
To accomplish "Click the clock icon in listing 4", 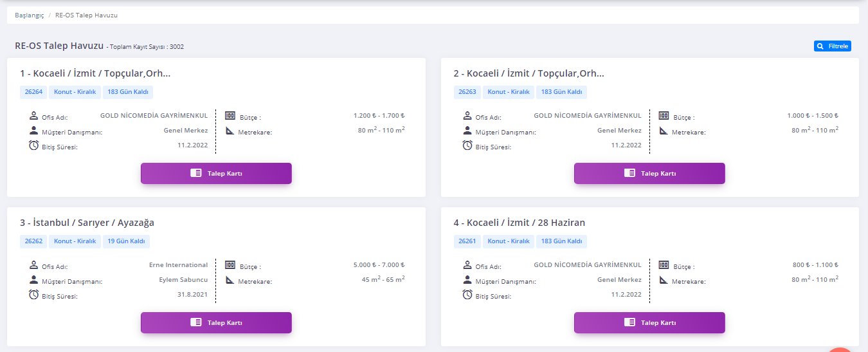I will coord(467,295).
